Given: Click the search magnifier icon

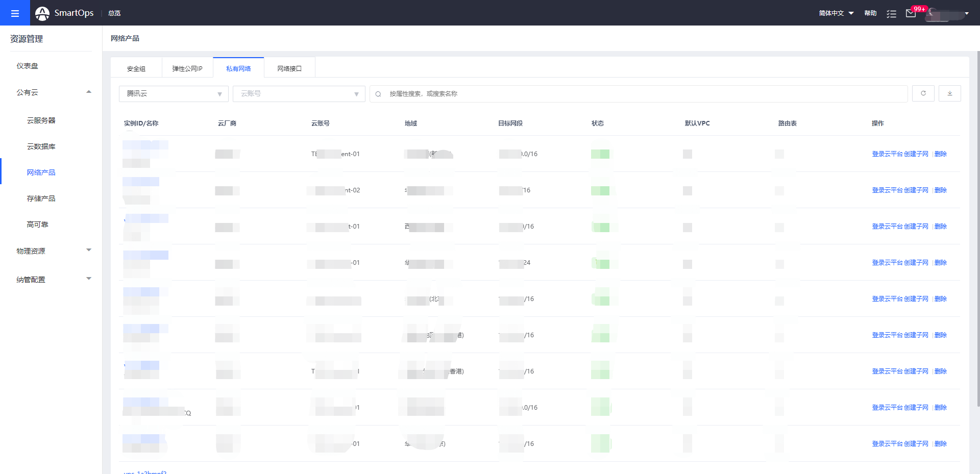Looking at the screenshot, I should point(378,94).
